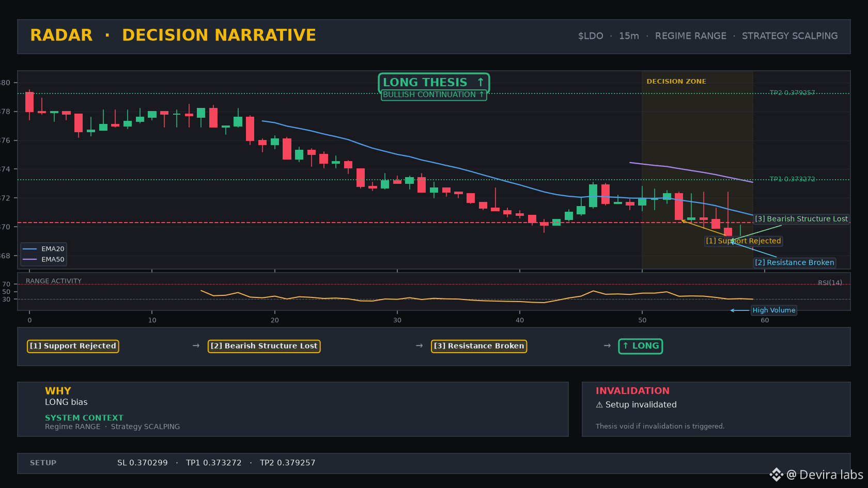Click the [1] Support Rejected chart annotation
This screenshot has width=868, height=488.
coord(743,241)
